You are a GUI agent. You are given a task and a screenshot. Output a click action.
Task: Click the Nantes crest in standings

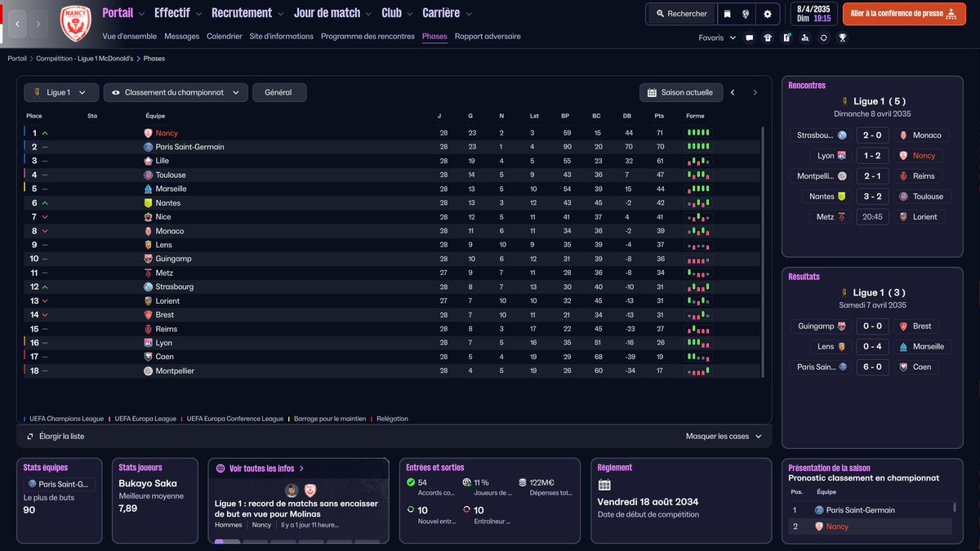(x=148, y=202)
